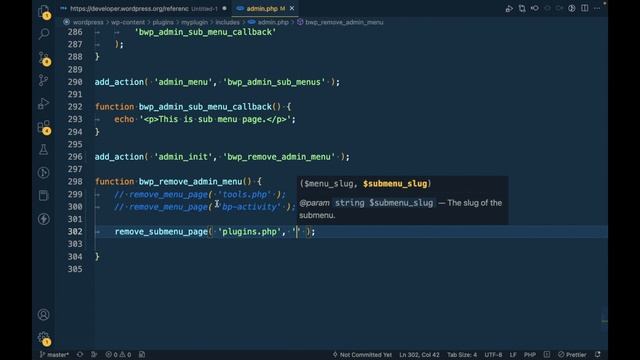640x360 pixels.
Task: Open the Testing flask view
Action: (44, 149)
